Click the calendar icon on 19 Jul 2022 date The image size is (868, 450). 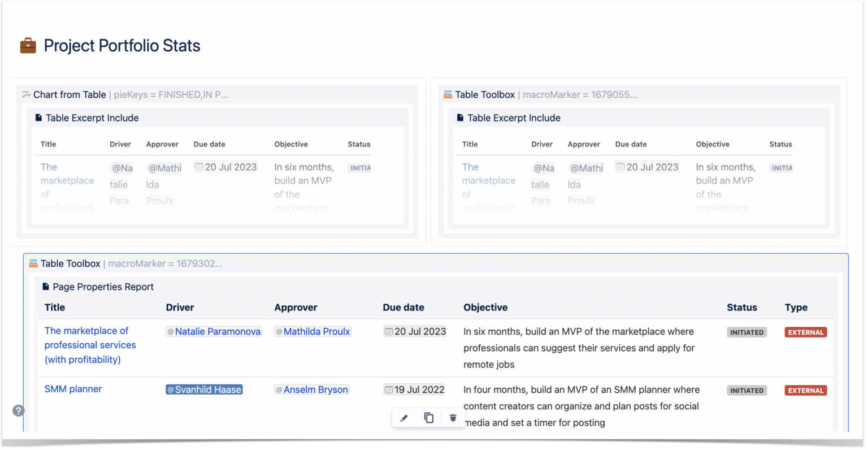pyautogui.click(x=389, y=389)
